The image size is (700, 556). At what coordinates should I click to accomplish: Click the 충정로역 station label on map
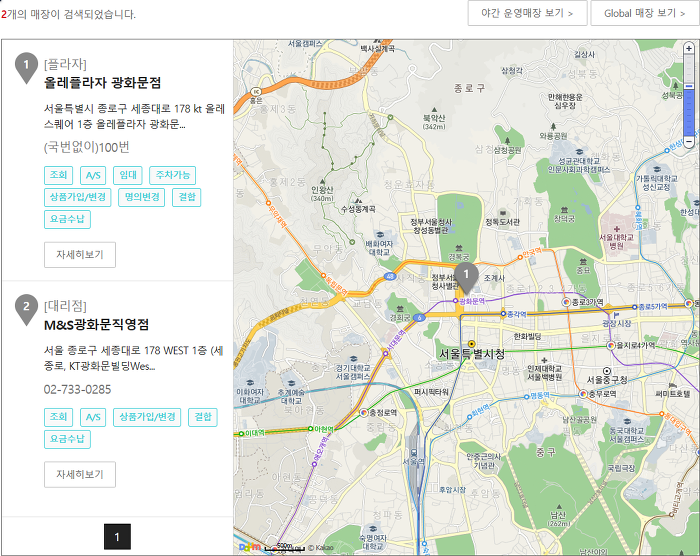click(383, 413)
